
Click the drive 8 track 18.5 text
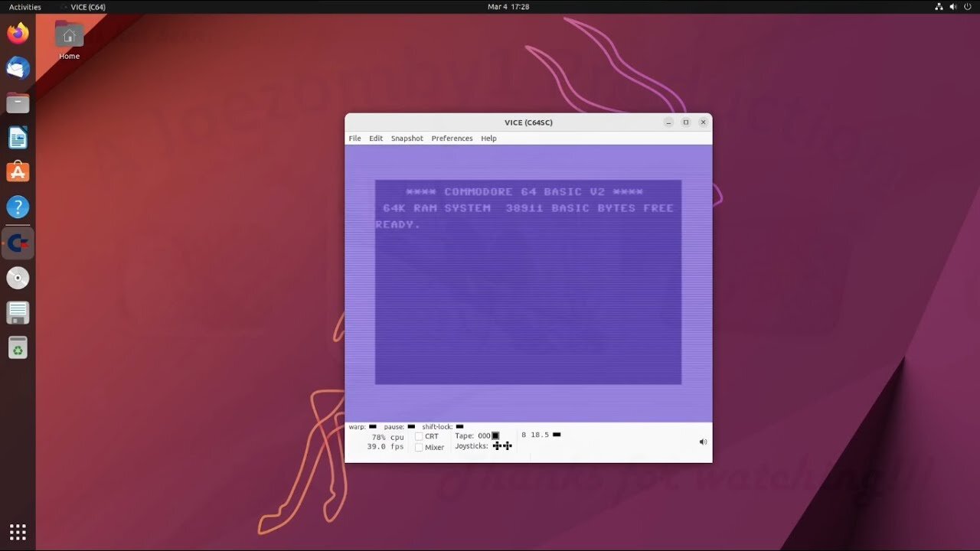[535, 435]
